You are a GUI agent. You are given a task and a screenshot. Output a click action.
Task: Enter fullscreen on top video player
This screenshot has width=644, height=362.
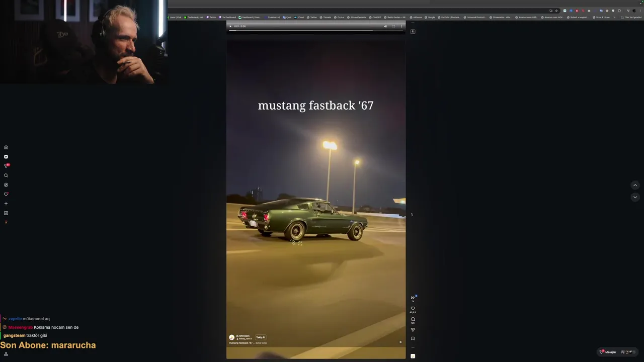[393, 26]
